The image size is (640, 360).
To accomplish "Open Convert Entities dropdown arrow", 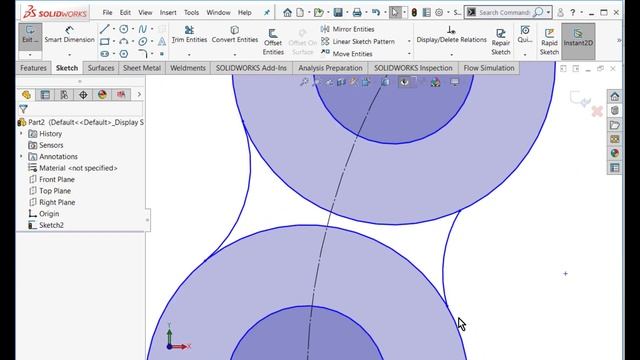I will click(235, 54).
